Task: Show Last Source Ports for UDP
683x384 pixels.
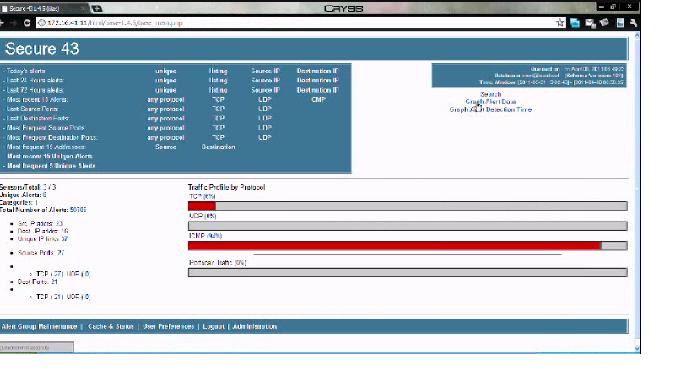Action: click(265, 109)
